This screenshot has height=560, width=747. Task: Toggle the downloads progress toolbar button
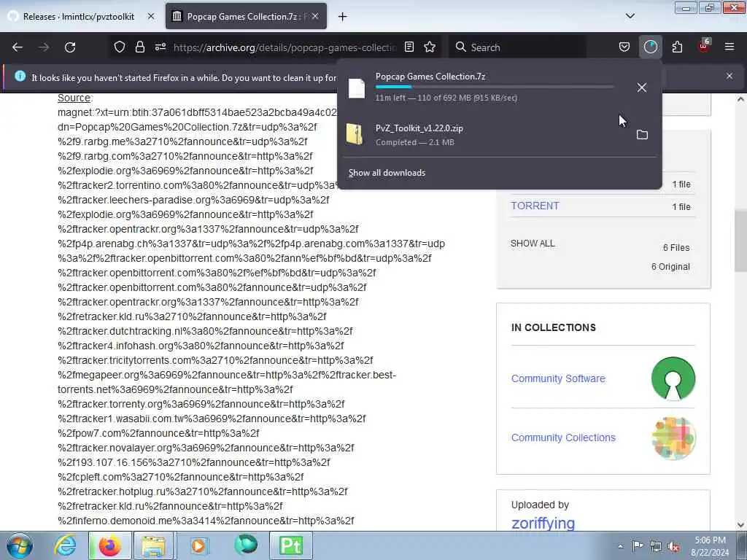650,47
